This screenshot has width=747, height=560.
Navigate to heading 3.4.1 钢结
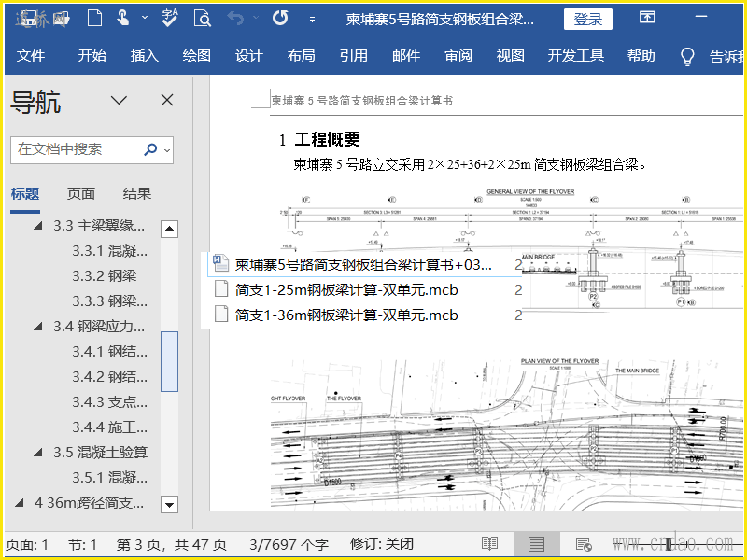pos(109,352)
